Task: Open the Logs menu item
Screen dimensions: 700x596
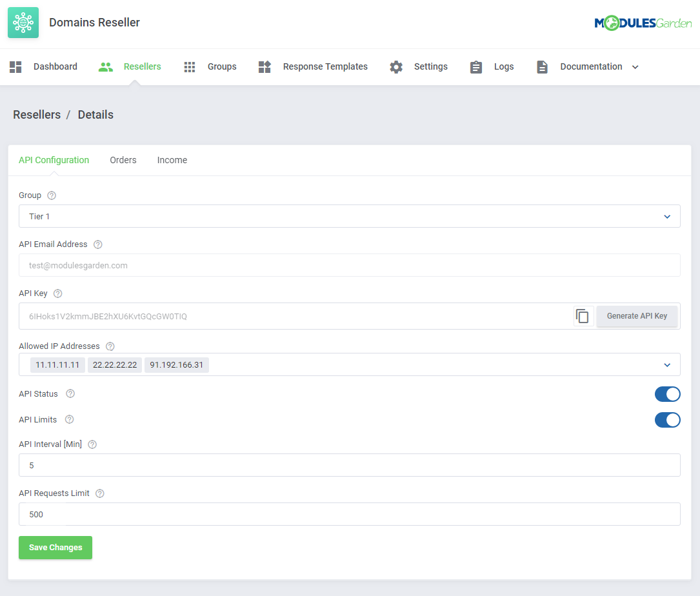Action: (x=504, y=67)
